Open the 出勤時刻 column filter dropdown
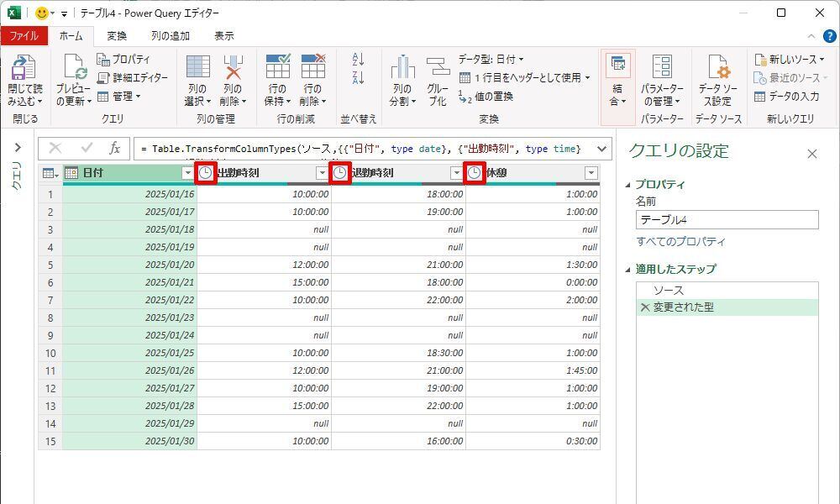Screen dimensions: 840x504 322,173
